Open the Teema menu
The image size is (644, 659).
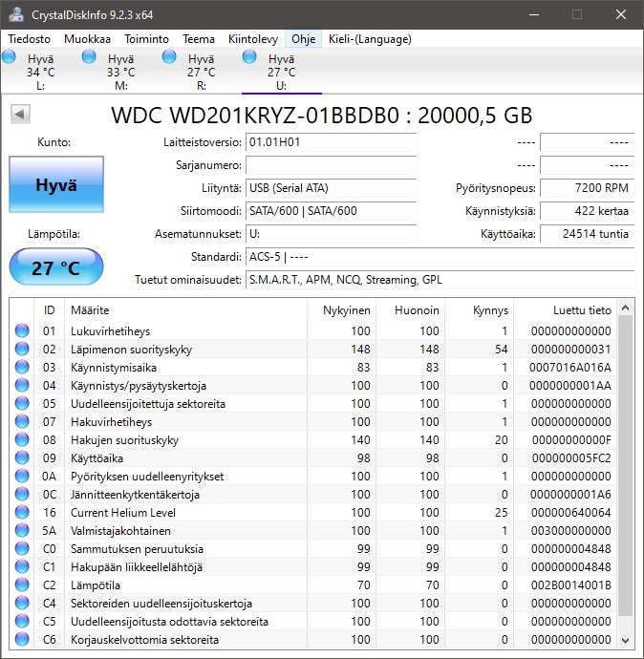[199, 39]
